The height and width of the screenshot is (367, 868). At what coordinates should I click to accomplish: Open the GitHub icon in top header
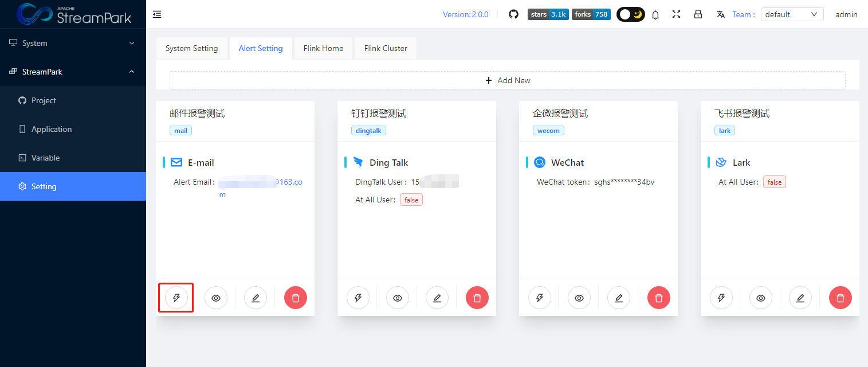click(x=513, y=14)
